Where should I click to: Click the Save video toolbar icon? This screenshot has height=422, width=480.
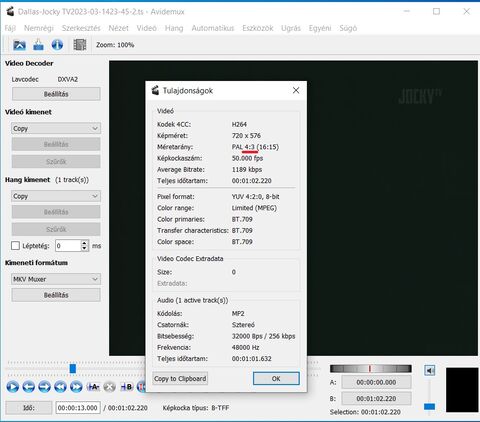click(38, 45)
